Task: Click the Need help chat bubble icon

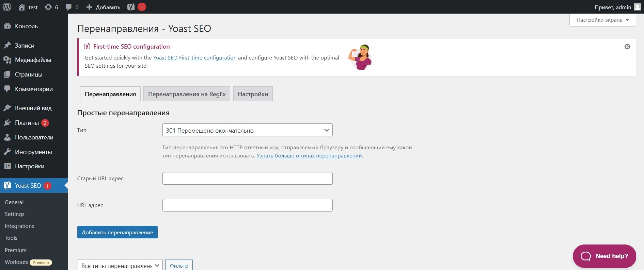Action: click(586, 256)
